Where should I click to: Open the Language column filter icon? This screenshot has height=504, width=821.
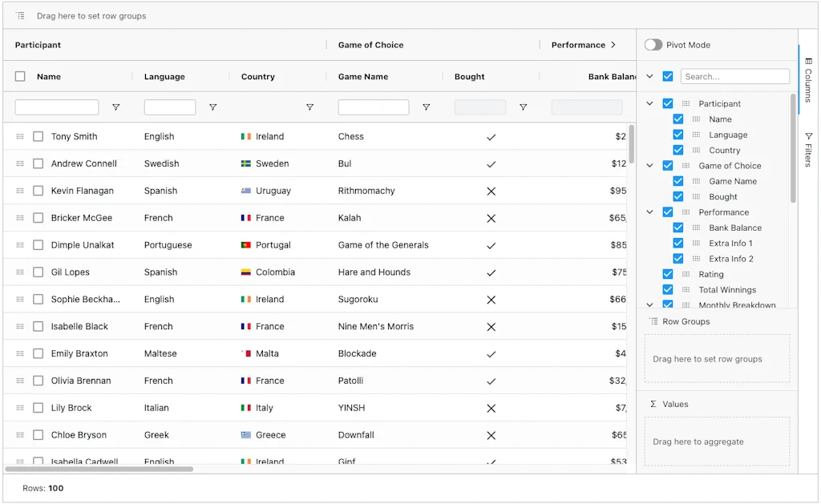(x=212, y=107)
